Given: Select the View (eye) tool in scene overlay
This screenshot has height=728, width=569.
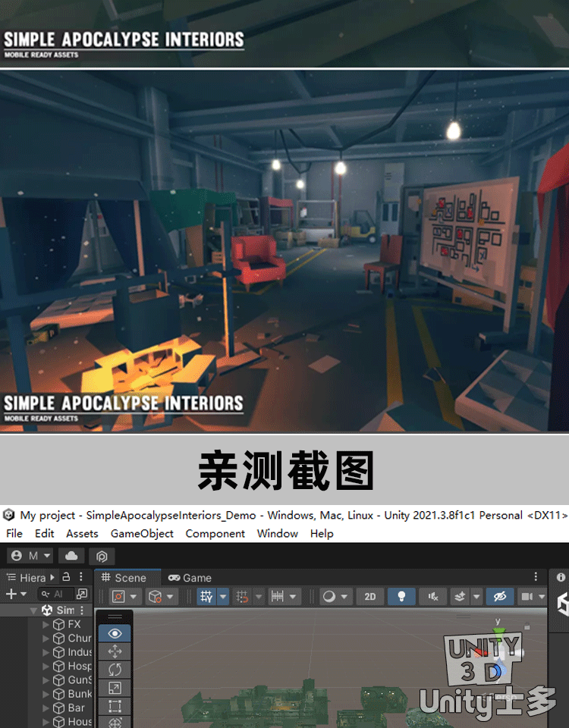Looking at the screenshot, I should (x=115, y=633).
